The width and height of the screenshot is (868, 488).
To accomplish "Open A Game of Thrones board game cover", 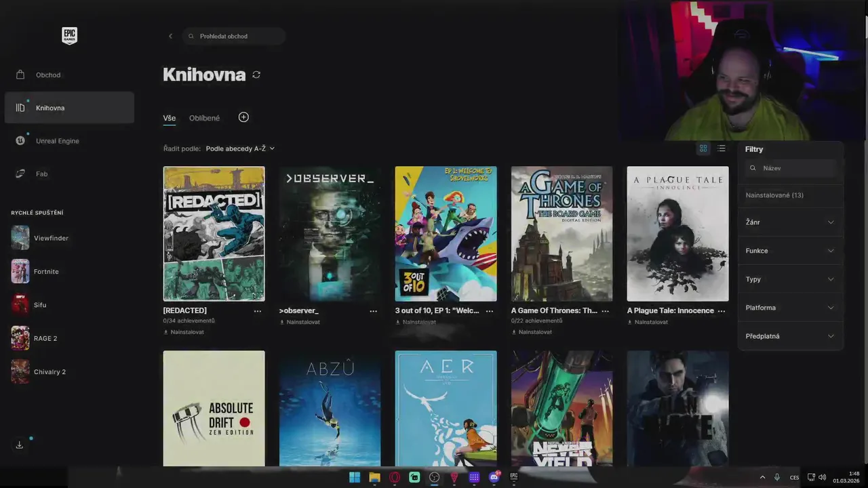I will click(561, 234).
